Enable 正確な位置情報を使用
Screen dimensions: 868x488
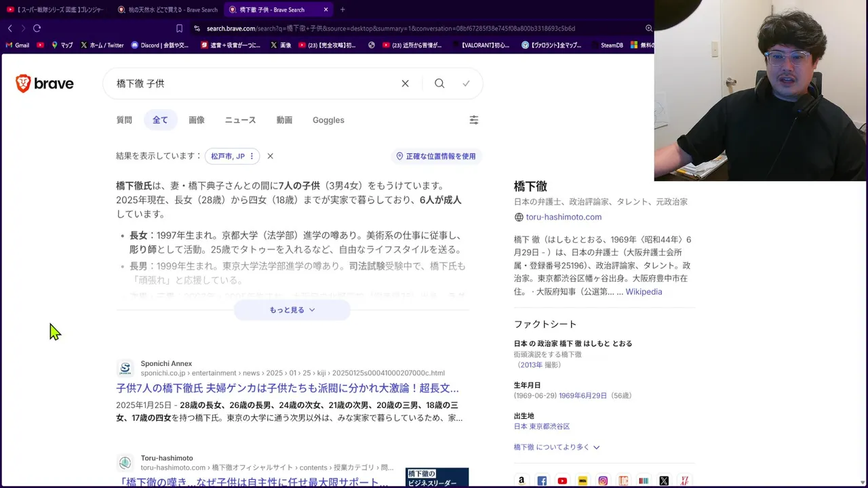(436, 156)
